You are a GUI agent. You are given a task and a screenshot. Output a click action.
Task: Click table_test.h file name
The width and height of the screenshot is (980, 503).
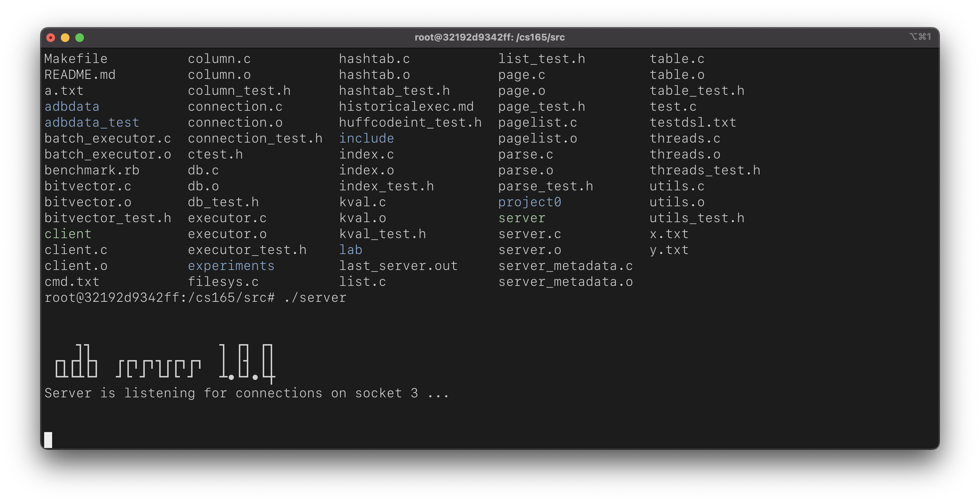point(697,91)
